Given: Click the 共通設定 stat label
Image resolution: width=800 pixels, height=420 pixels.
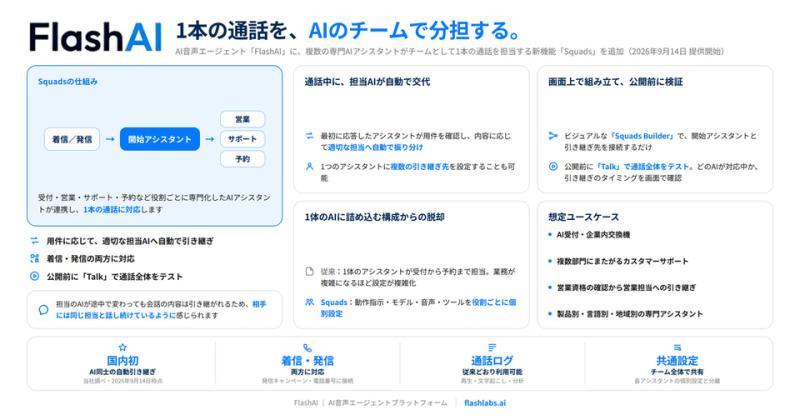Looking at the screenshot, I should 677,361.
